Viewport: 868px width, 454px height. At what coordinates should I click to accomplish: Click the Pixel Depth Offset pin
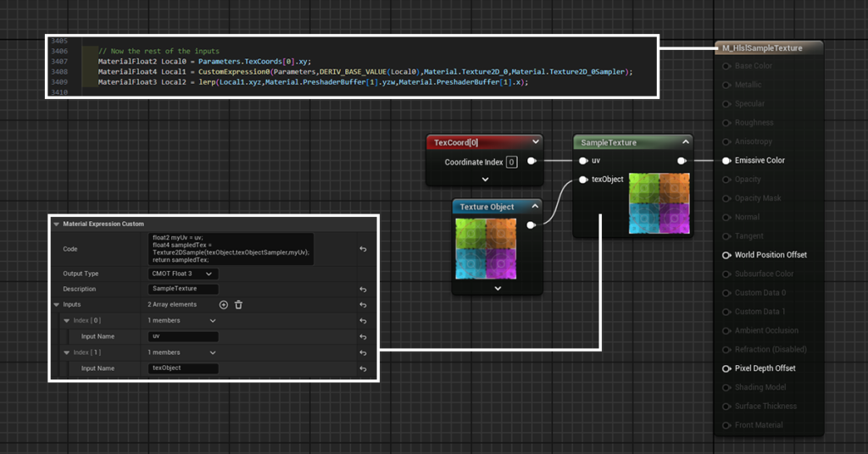726,368
